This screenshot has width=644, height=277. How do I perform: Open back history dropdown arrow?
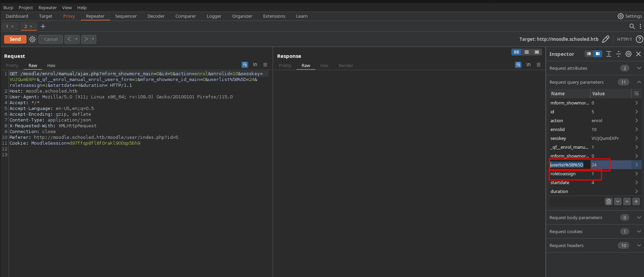[77, 39]
